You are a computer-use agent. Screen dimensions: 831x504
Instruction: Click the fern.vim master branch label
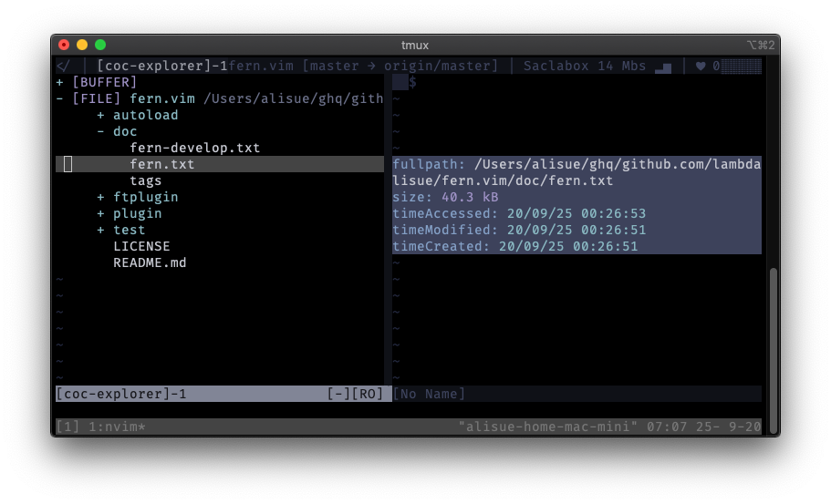point(364,67)
